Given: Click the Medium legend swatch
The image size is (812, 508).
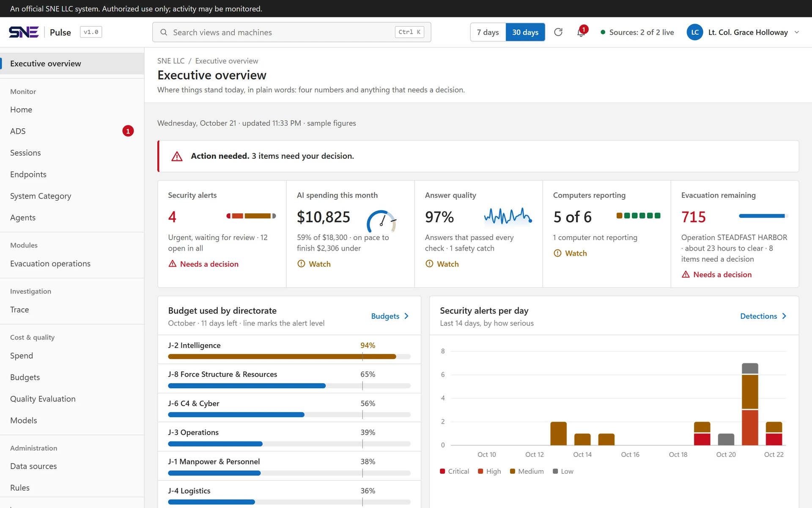Looking at the screenshot, I should [x=513, y=471].
